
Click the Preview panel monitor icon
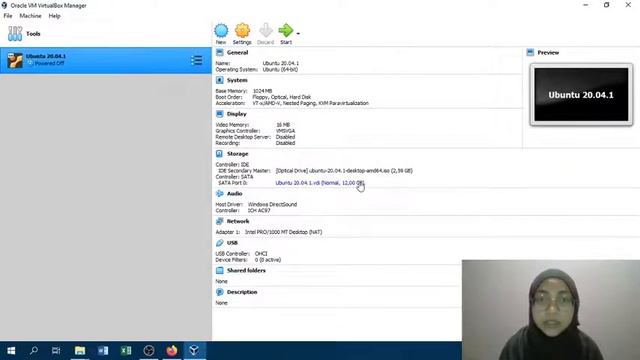pos(530,53)
